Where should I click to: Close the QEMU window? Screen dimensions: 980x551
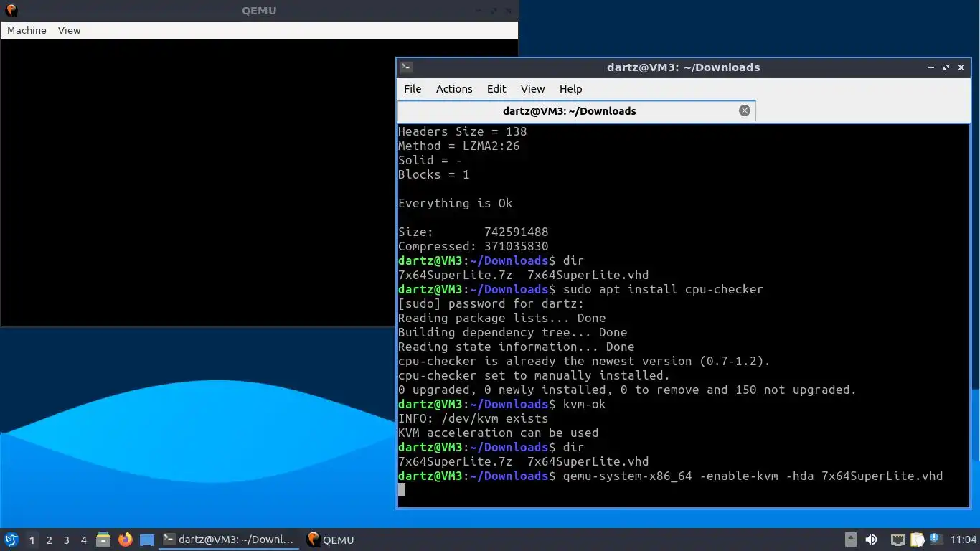(509, 11)
